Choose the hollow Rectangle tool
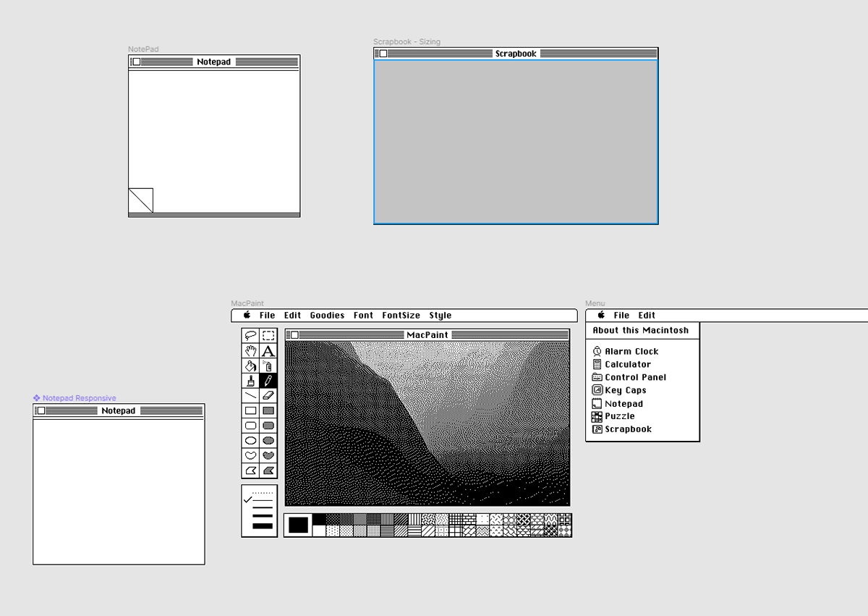 (251, 410)
